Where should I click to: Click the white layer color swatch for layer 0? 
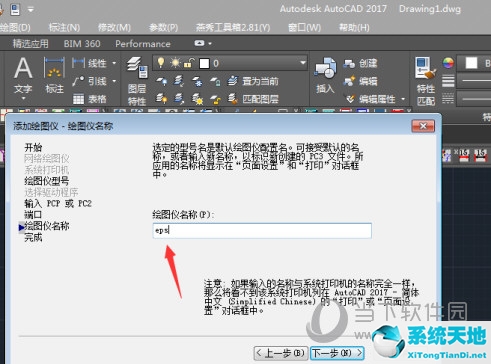tap(204, 63)
